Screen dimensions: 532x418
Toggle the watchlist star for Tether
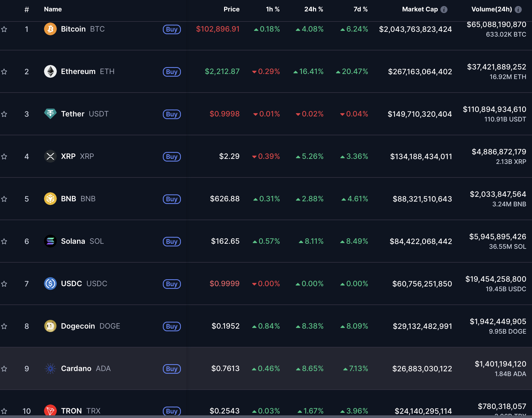(x=4, y=114)
